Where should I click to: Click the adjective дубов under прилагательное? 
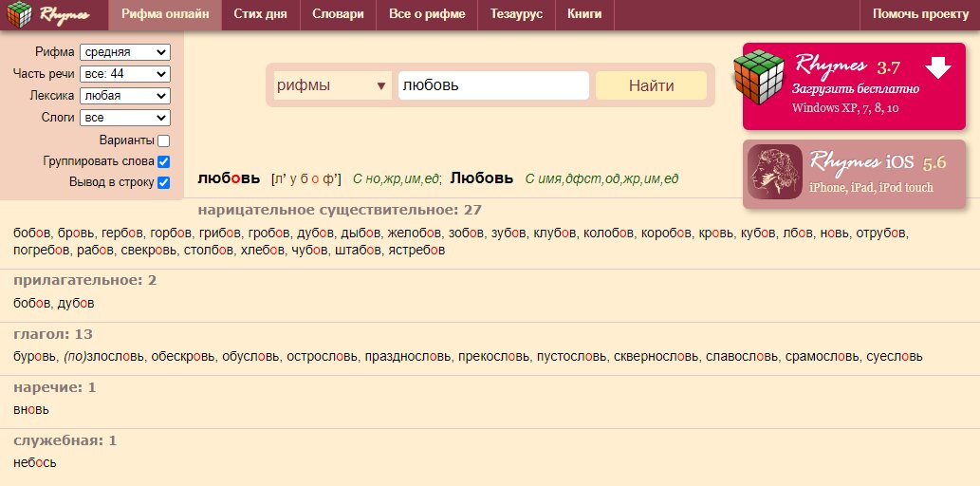[x=76, y=304]
